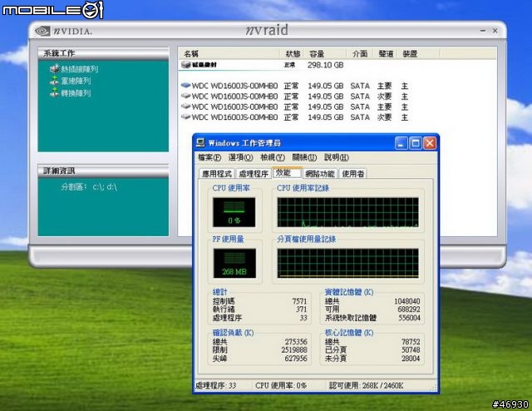This screenshot has width=532, height=411.
Task: Click the status bar CPU 使用率: 0% entry
Action: click(281, 385)
